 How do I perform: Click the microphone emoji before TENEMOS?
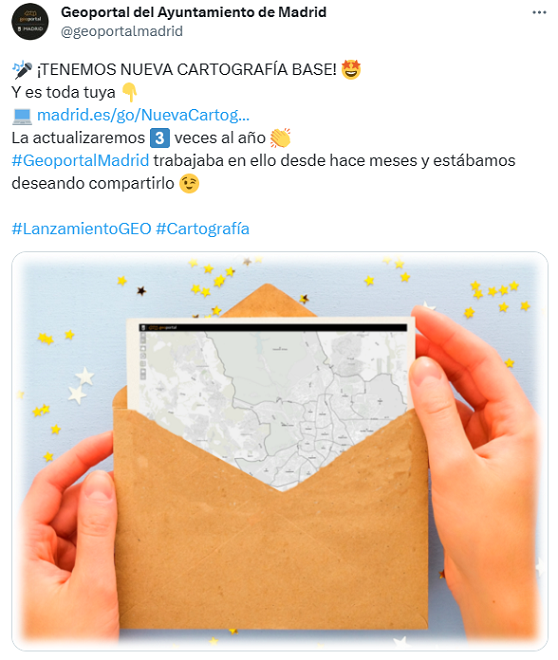[x=22, y=70]
